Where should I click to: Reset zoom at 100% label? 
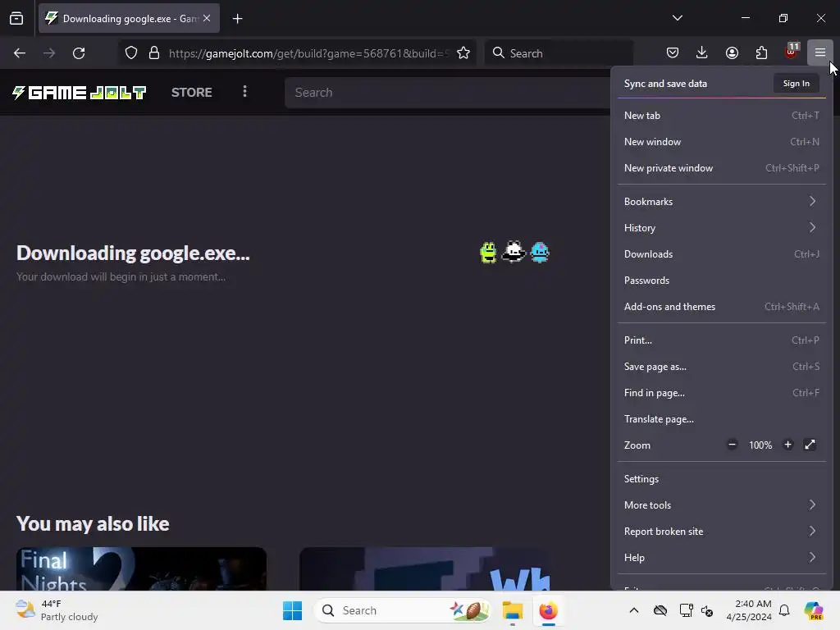[760, 445]
